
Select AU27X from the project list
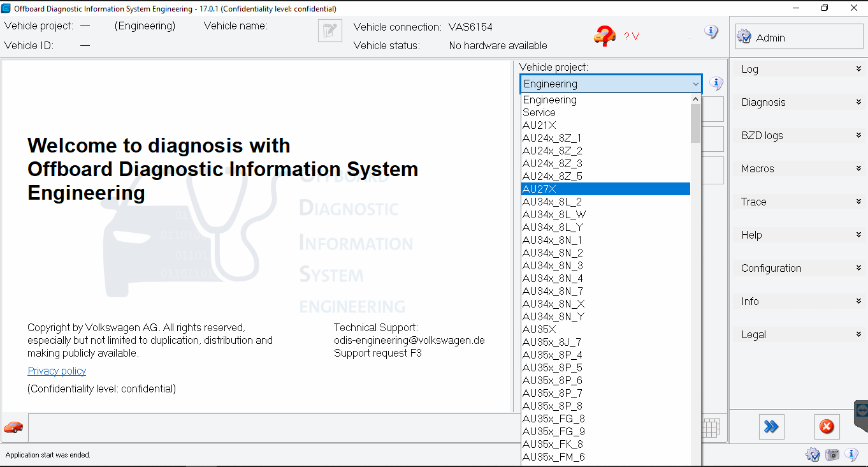[x=605, y=189]
